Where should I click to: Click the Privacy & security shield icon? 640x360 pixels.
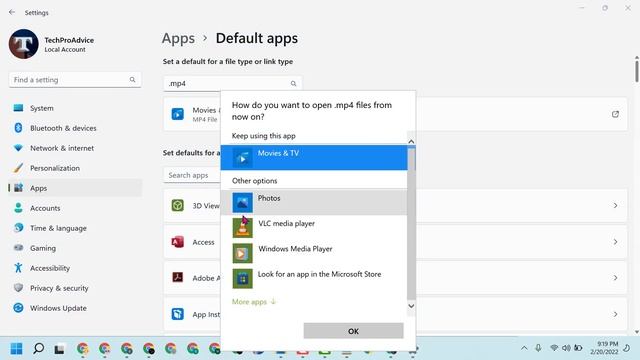click(18, 288)
